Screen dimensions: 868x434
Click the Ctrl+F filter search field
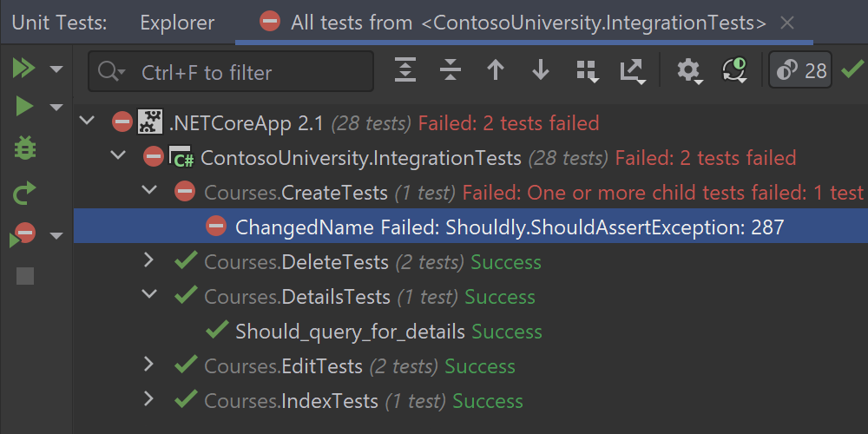point(243,72)
